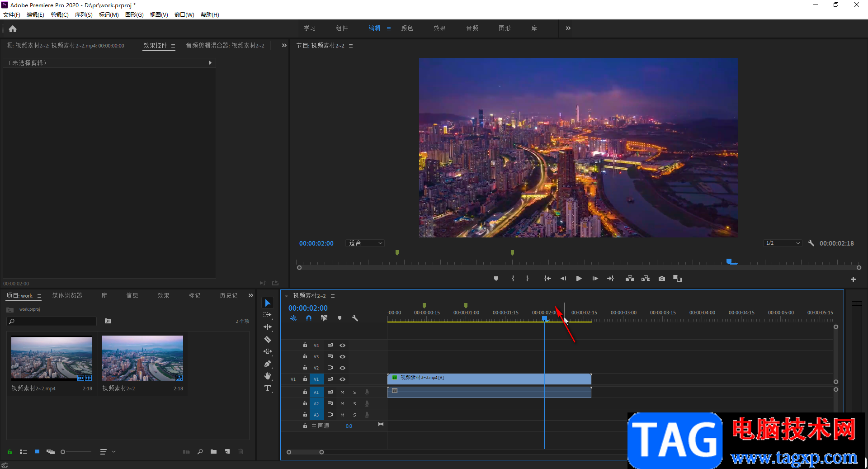Viewport: 868px width, 469px height.
Task: Select the Ripple Edit tool
Action: pos(268,327)
